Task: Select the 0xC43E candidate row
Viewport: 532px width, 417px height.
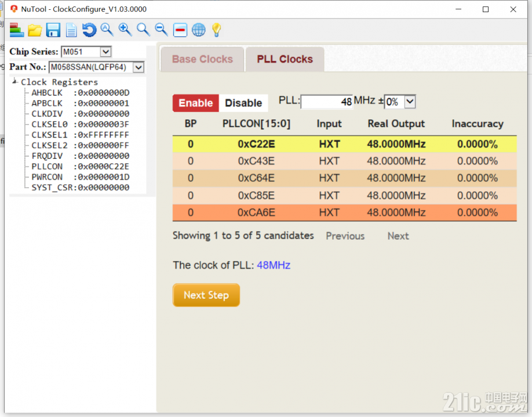Action: click(344, 161)
